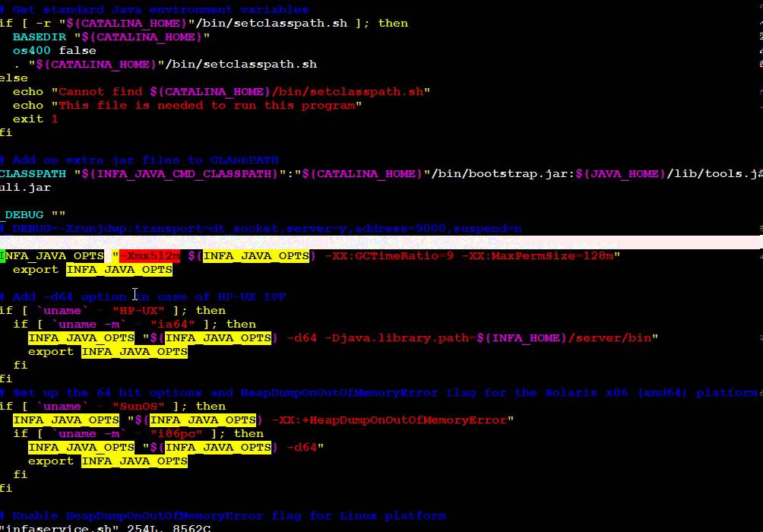The height and width of the screenshot is (532, 763).
Task: Click the ${INFA_HOME} variable
Action: [522, 337]
